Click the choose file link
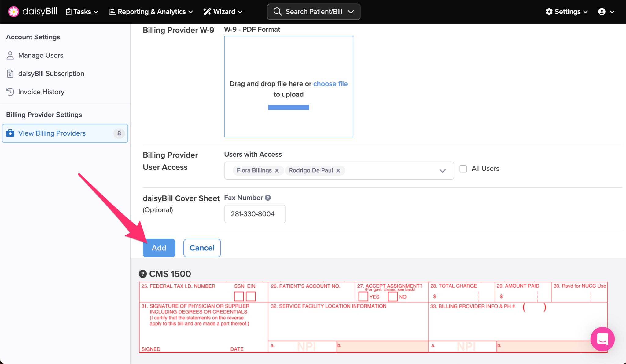This screenshot has width=626, height=364. coord(330,84)
